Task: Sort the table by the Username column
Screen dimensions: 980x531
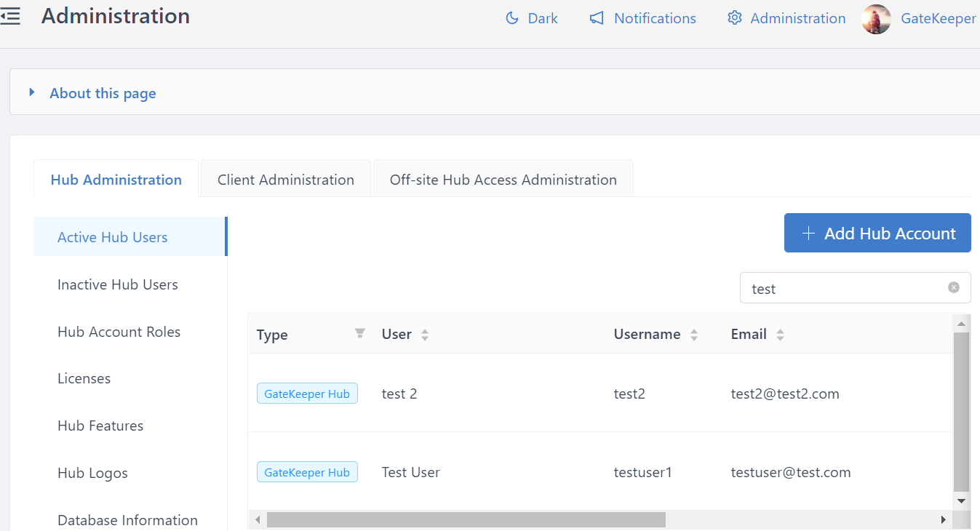Action: click(x=694, y=335)
